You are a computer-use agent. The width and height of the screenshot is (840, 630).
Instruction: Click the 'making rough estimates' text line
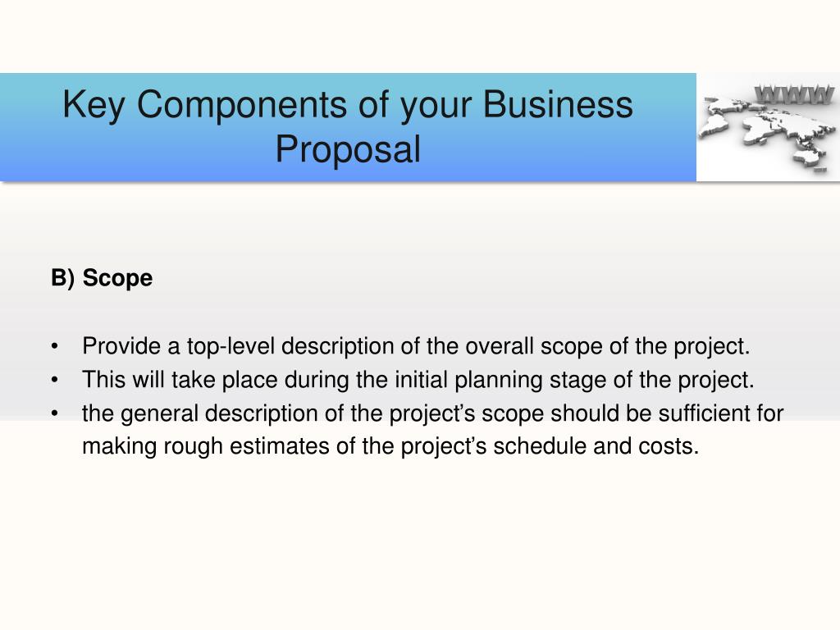click(390, 446)
